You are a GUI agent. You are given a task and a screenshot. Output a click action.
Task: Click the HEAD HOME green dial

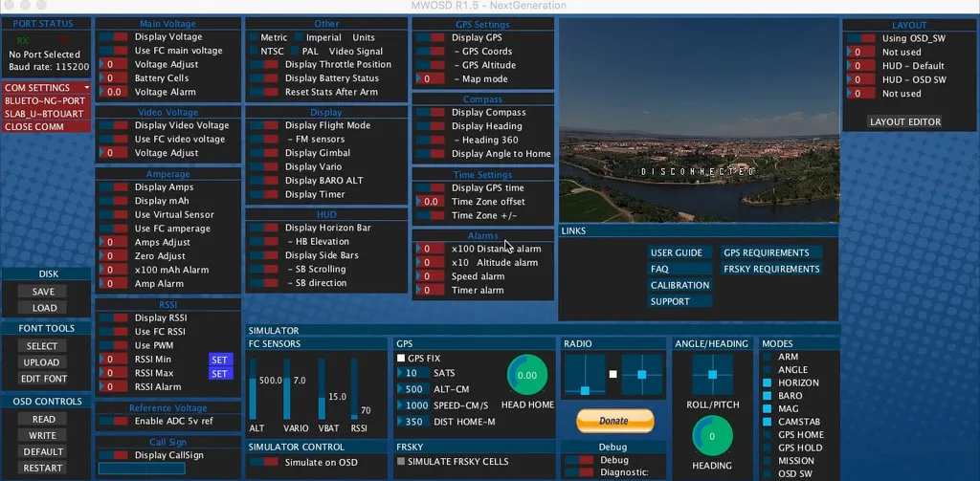click(526, 376)
